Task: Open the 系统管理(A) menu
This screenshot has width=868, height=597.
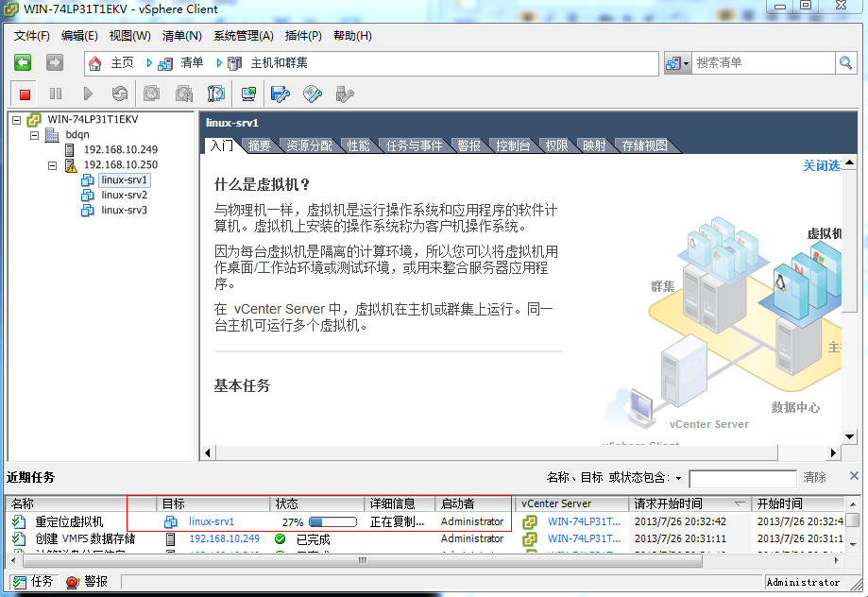Action: click(x=244, y=36)
